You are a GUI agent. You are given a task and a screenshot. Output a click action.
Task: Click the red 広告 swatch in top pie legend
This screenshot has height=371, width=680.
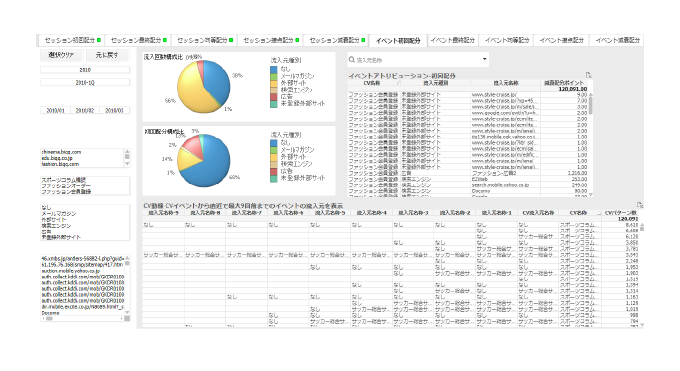point(274,97)
